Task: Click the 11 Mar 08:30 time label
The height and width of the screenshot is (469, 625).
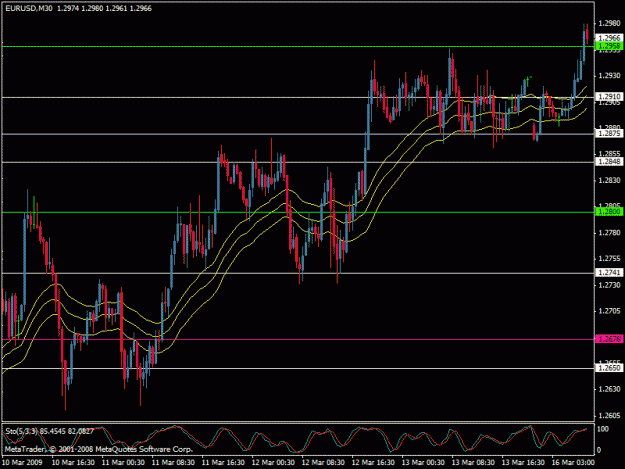Action: [x=173, y=463]
